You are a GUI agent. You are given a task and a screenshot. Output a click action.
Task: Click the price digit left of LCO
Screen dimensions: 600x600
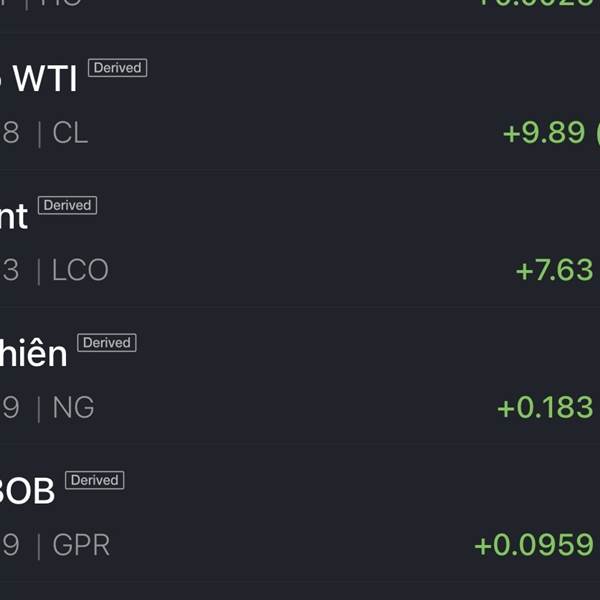click(10, 270)
